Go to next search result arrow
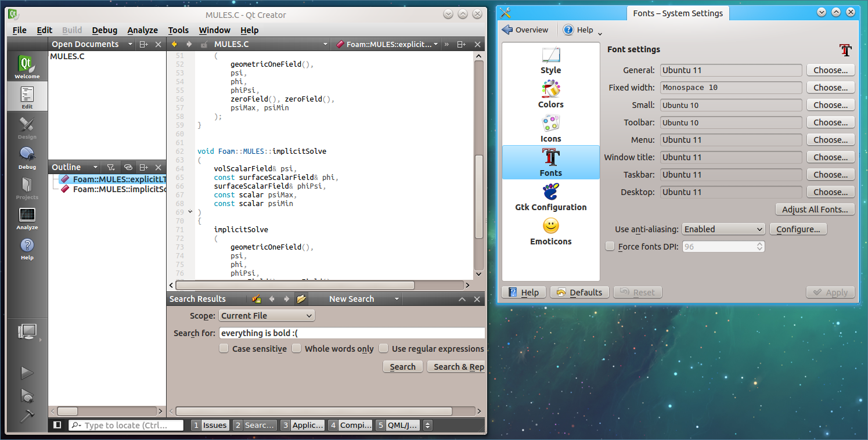 (286, 299)
